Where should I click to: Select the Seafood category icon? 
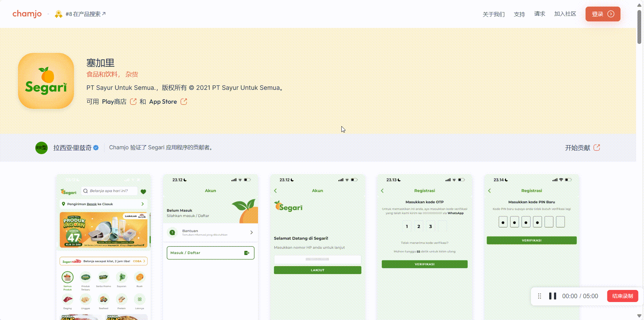click(x=103, y=299)
